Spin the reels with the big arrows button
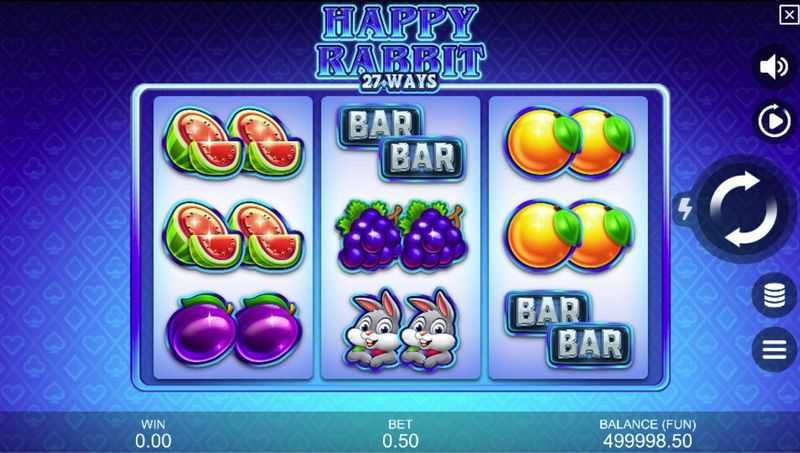The image size is (800, 453). pos(743,209)
